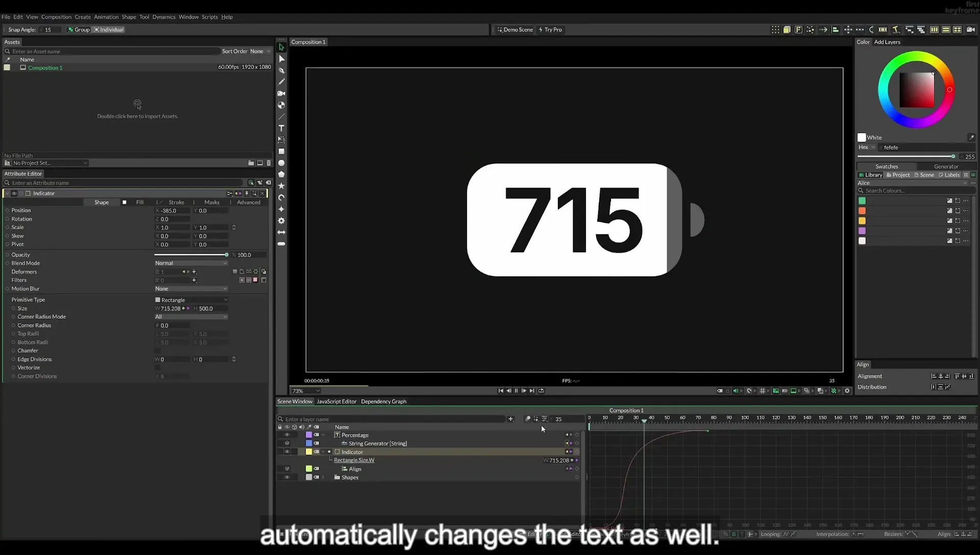980x555 pixels.
Task: Open the Motion Blur dropdown
Action: tap(191, 289)
